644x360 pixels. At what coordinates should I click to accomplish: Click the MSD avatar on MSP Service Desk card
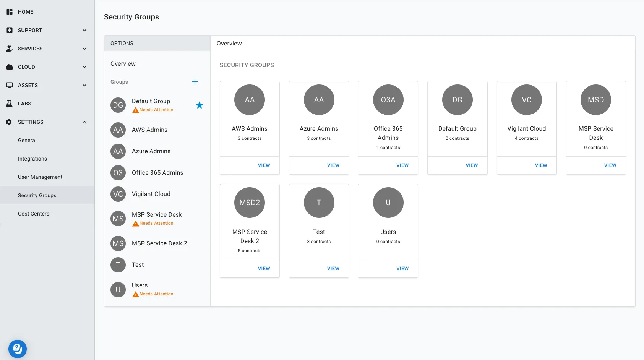pos(596,100)
